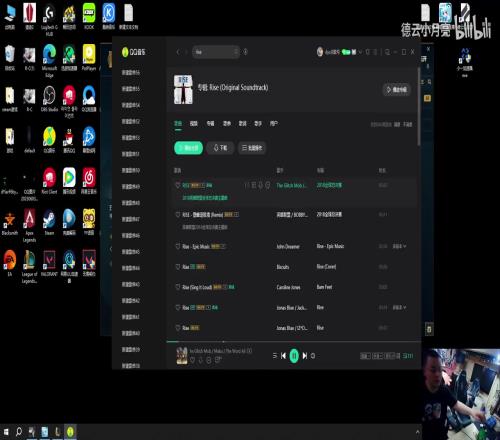Open the Windows Start menu

6,432
